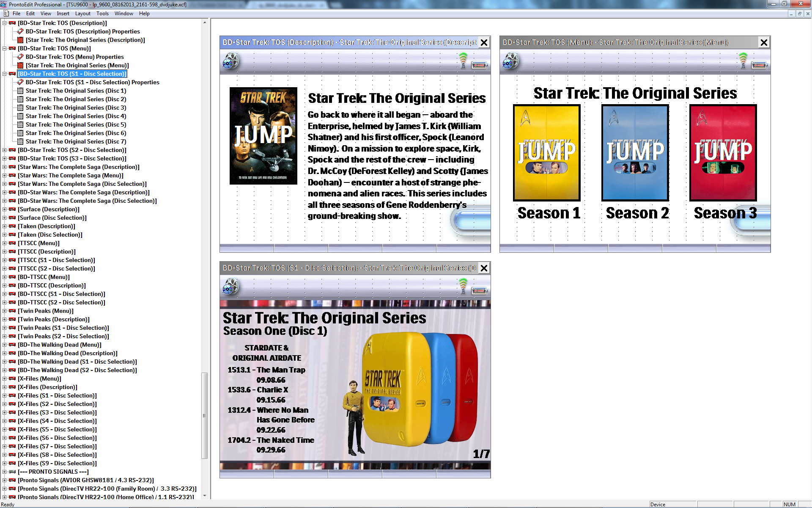Close the S1 - Disc Selection page view
812x508 pixels.
click(x=484, y=268)
